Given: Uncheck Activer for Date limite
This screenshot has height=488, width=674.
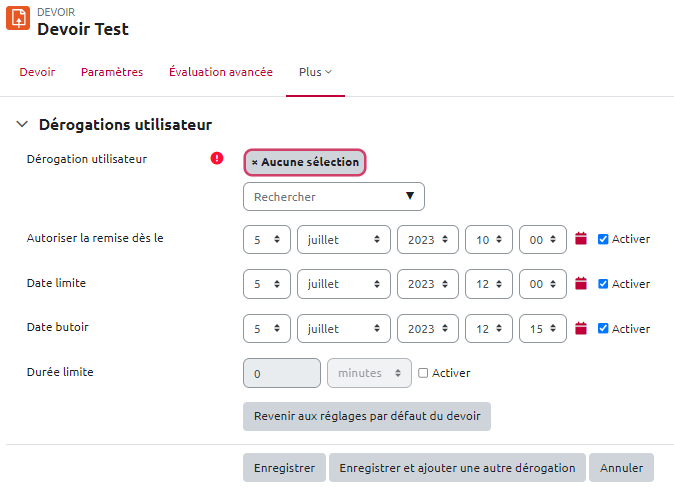Looking at the screenshot, I should point(603,284).
